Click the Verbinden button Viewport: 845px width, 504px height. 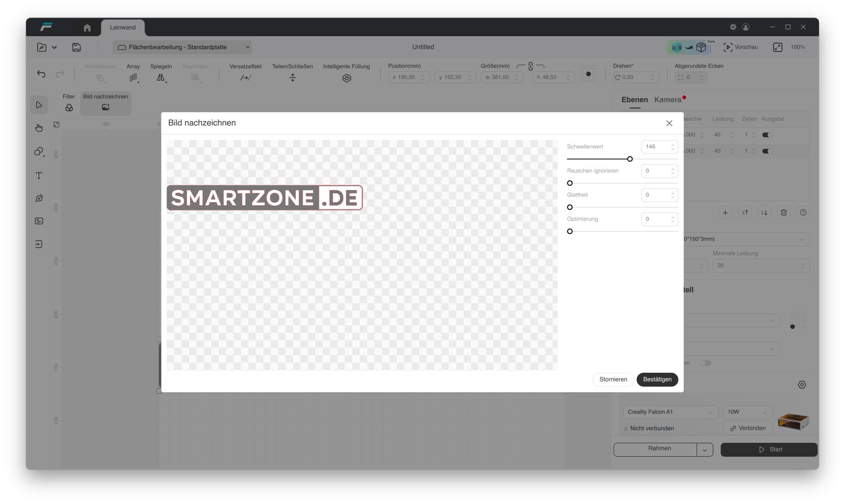coord(748,428)
